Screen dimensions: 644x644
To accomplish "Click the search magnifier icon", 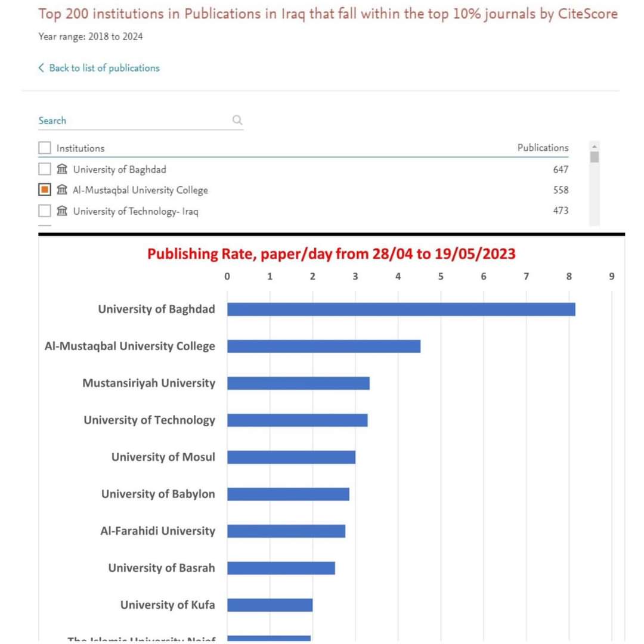I will click(237, 120).
